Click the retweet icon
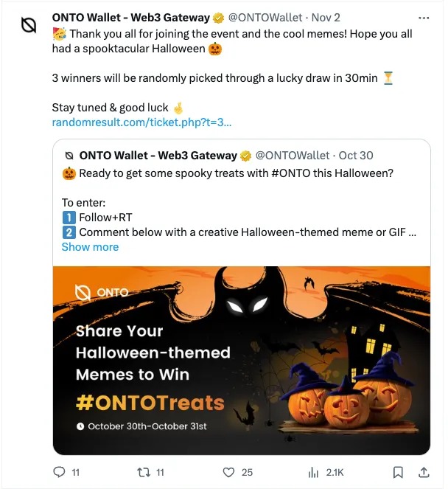Screen dimensions: 448x489 [x=143, y=471]
